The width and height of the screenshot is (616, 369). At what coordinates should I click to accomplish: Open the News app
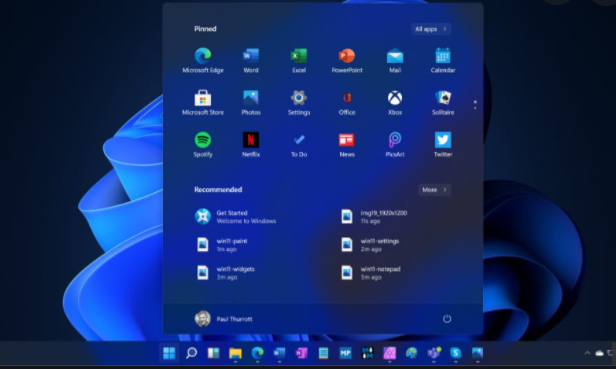347,145
